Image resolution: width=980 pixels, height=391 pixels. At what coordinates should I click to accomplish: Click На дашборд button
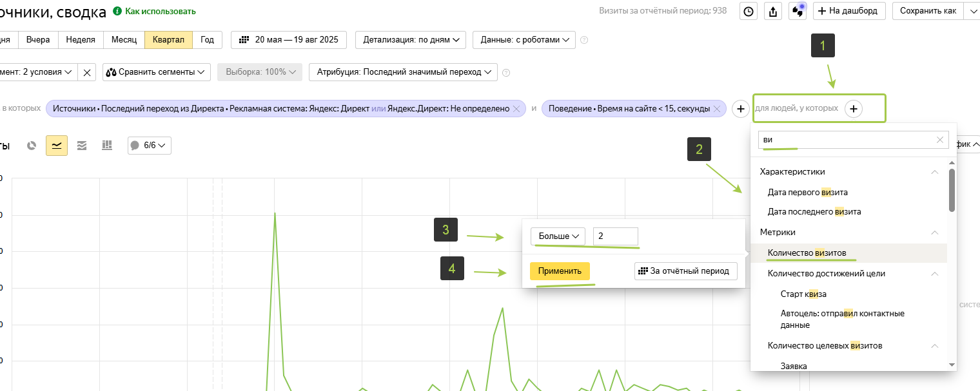click(x=849, y=11)
